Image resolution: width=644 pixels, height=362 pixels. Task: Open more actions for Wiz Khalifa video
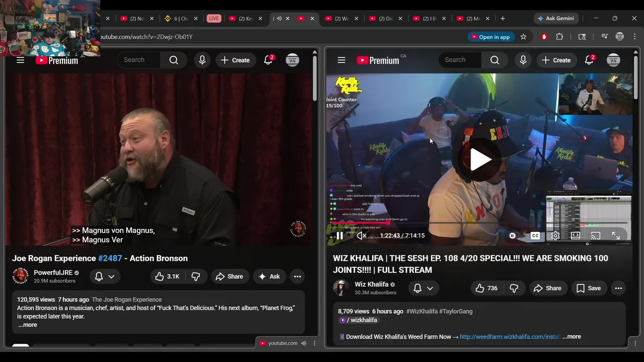click(x=618, y=288)
